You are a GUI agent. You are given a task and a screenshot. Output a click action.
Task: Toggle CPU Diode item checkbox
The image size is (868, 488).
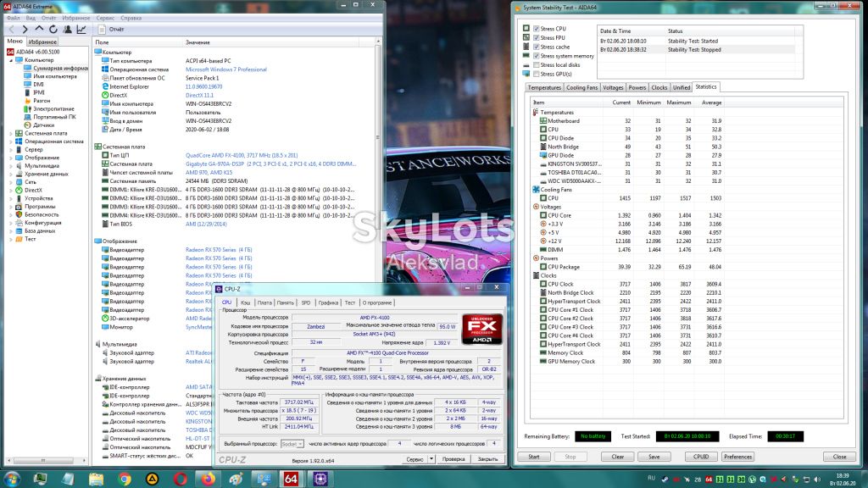[x=543, y=138]
